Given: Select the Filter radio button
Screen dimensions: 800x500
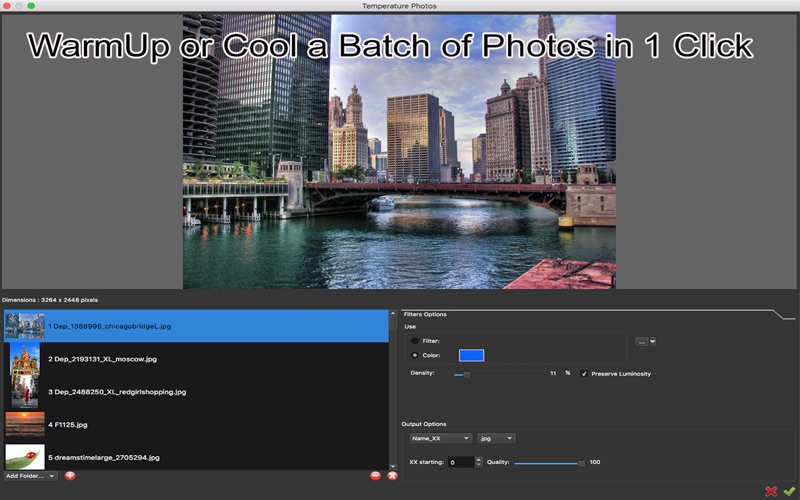Looking at the screenshot, I should (415, 341).
